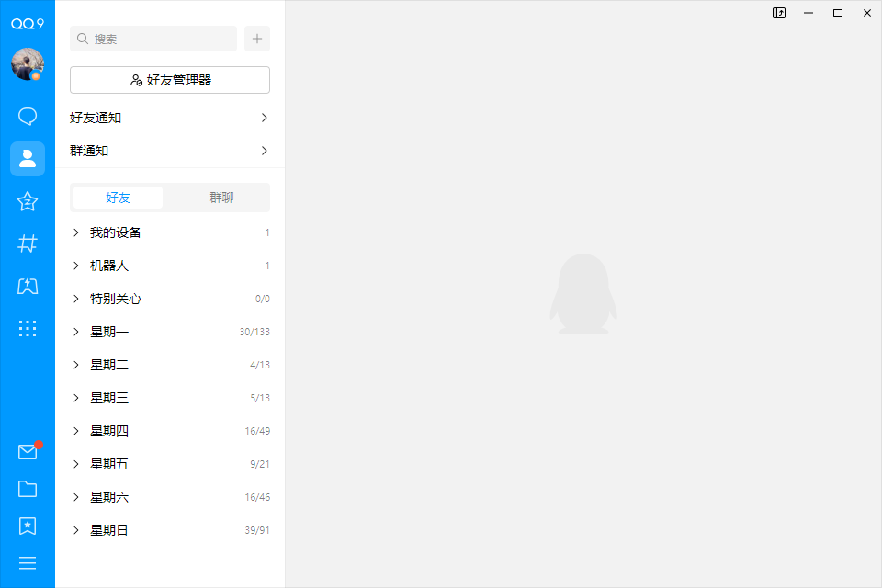This screenshot has width=882, height=588.
Task: Open the game center sidebar icon
Action: pos(28,286)
